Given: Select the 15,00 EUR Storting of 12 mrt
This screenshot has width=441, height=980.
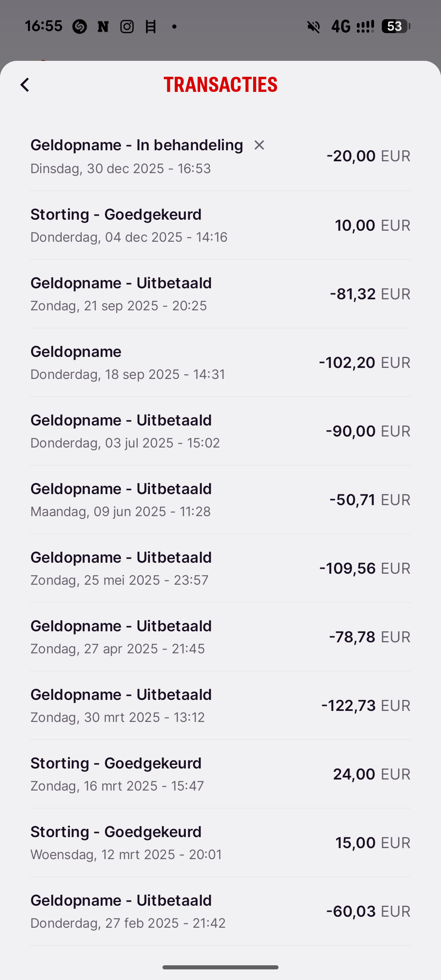Looking at the screenshot, I should pos(220,843).
